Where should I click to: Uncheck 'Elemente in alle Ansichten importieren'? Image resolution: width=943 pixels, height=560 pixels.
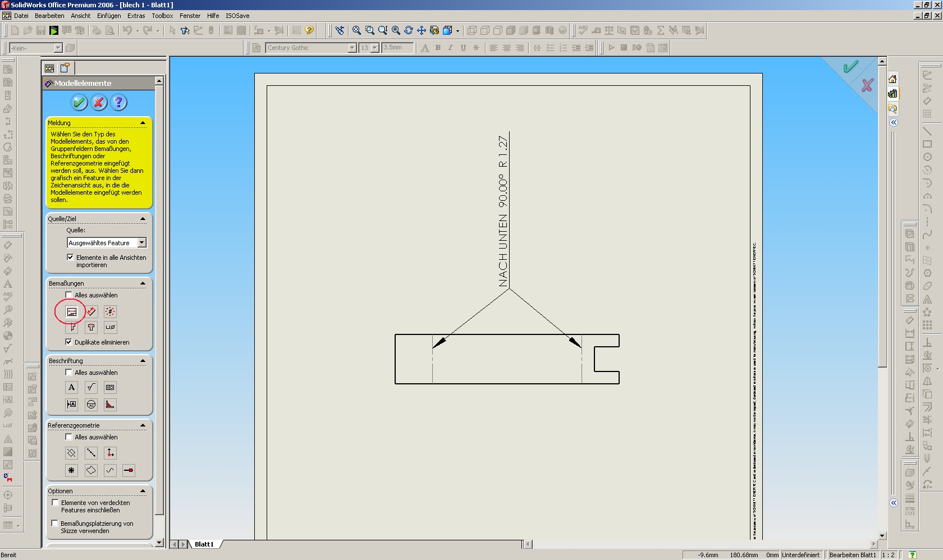[x=70, y=258]
